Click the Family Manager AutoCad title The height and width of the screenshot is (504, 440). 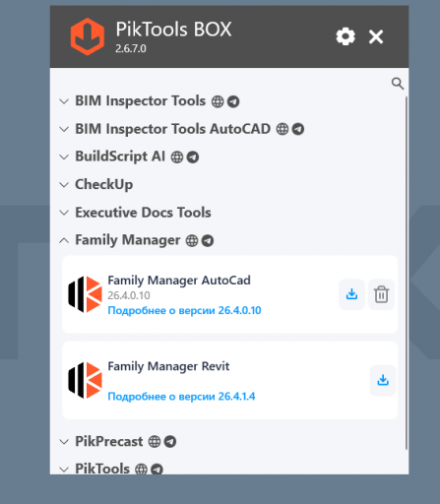coord(179,281)
